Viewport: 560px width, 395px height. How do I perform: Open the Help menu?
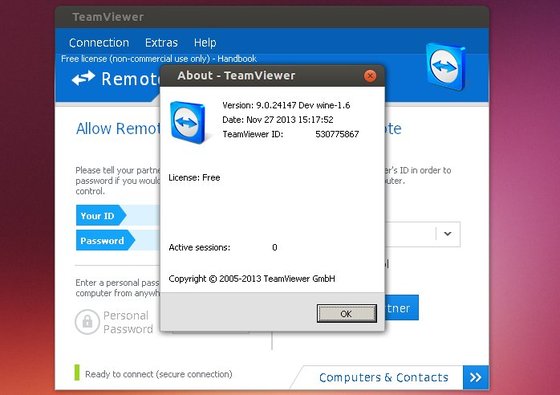point(205,43)
